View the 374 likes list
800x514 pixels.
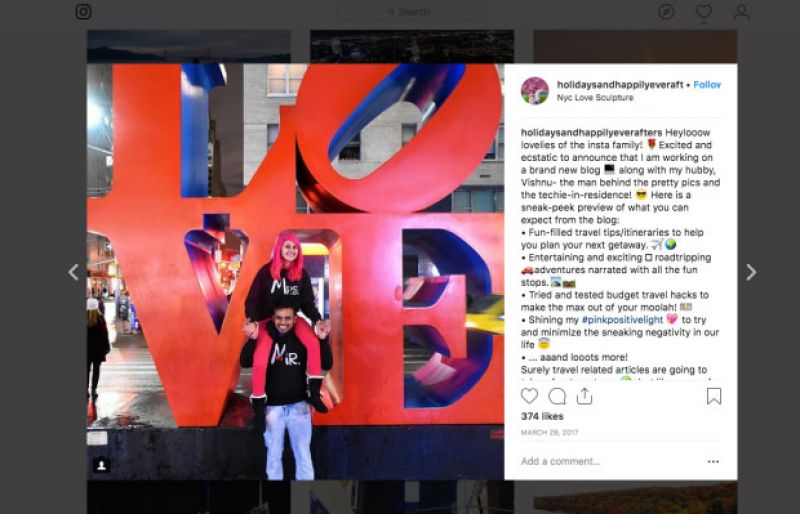(x=542, y=417)
